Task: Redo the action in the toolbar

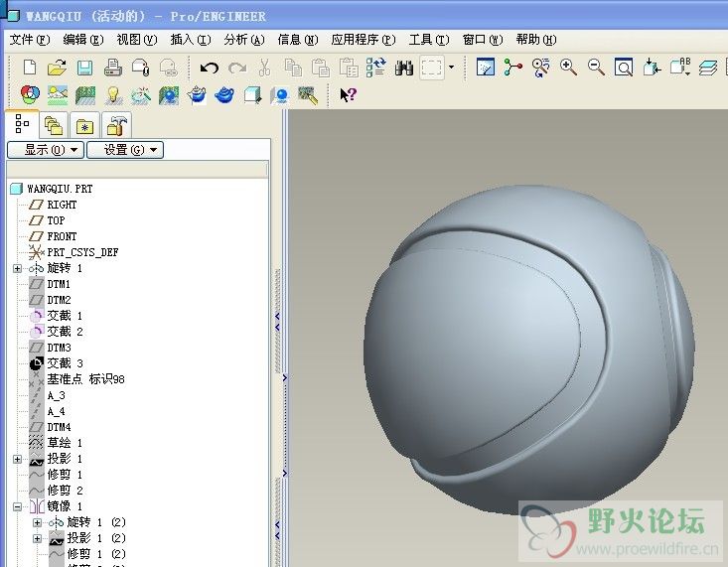Action: point(237,68)
